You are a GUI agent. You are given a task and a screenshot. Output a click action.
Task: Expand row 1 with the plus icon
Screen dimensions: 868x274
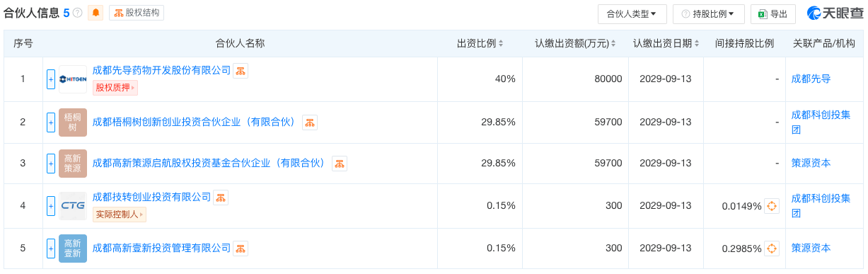point(51,79)
